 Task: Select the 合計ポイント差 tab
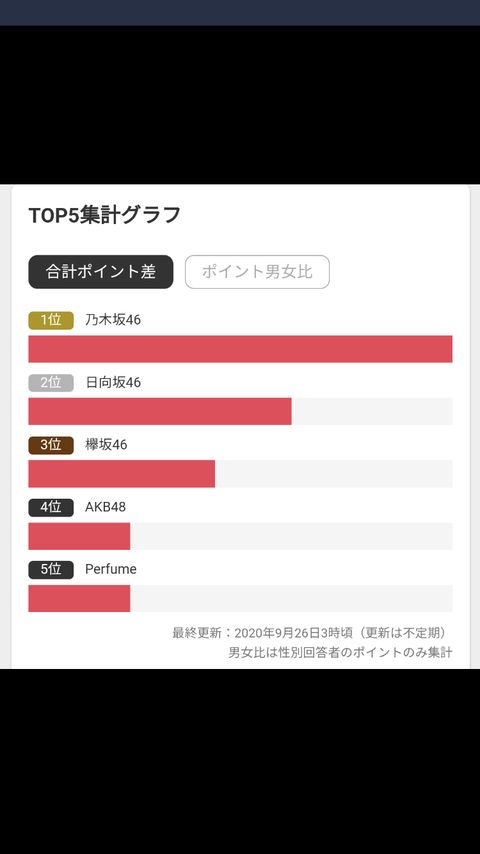tap(101, 272)
